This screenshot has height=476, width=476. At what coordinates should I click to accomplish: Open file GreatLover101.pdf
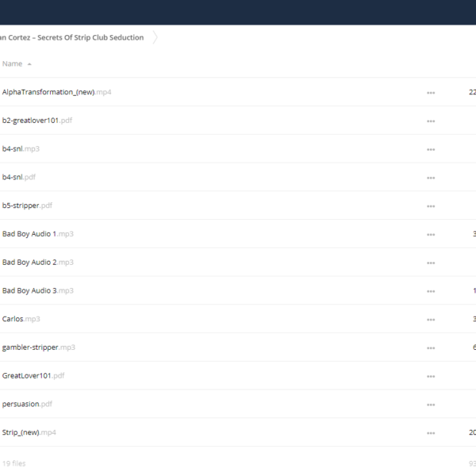tap(33, 375)
